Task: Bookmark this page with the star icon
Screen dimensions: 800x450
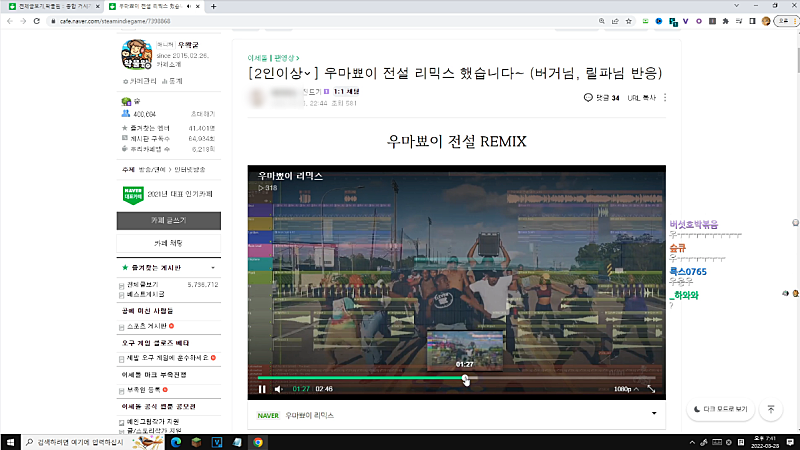Action: [629, 21]
